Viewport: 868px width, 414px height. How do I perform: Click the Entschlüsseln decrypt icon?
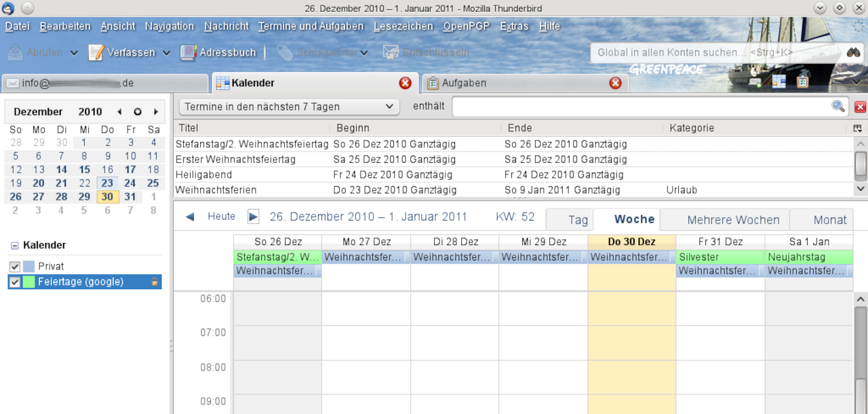coord(391,52)
